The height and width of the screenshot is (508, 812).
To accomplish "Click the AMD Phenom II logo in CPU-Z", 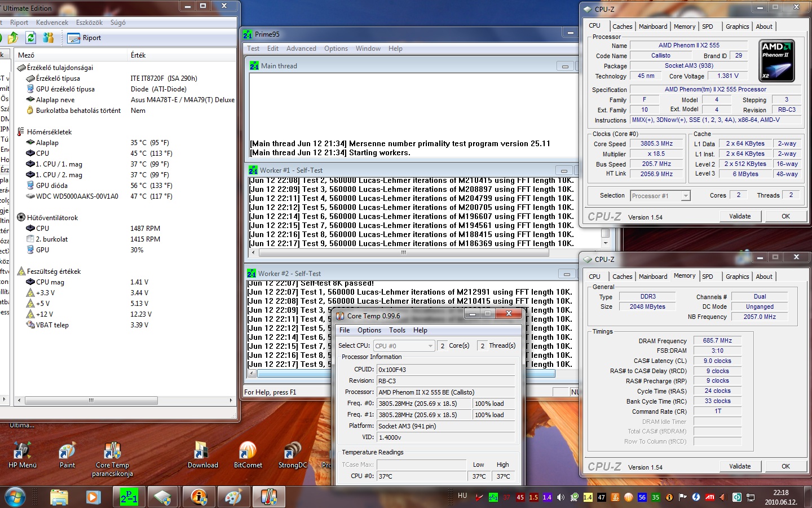I will coord(777,60).
